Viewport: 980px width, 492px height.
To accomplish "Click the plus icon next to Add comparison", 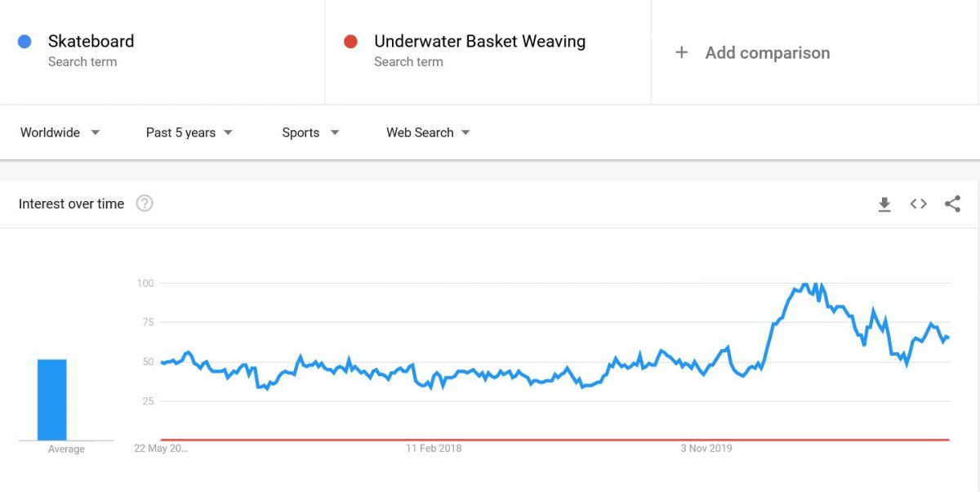I will [682, 52].
